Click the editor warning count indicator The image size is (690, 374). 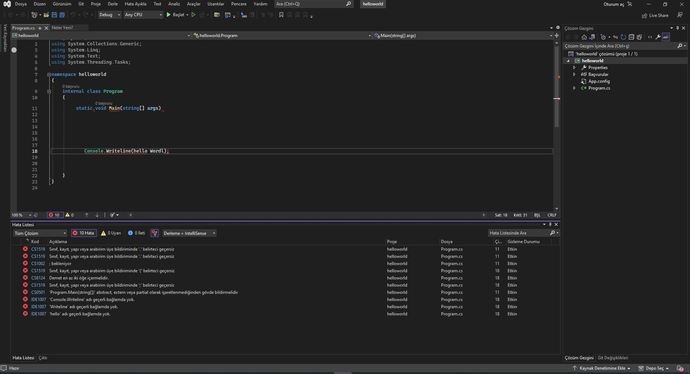click(70, 215)
